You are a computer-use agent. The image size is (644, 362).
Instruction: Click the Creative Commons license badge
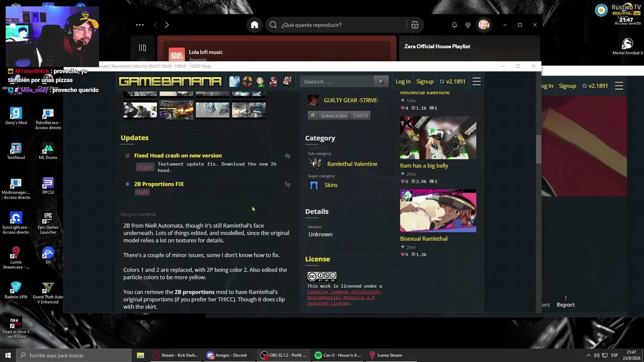[322, 276]
